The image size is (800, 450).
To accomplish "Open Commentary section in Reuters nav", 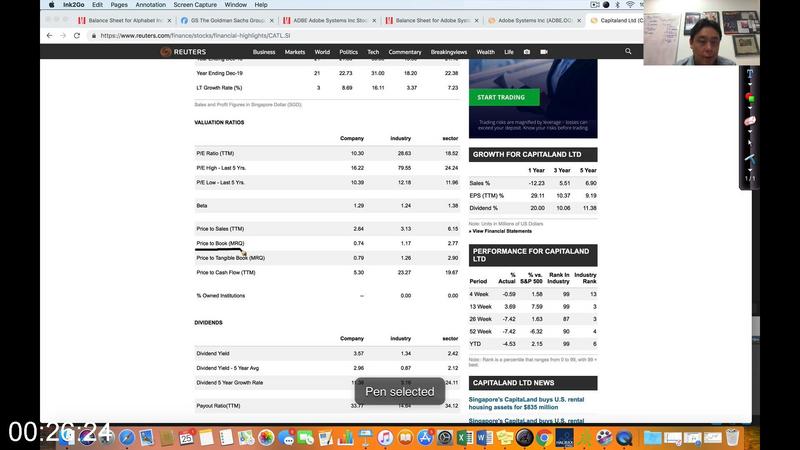I will [x=405, y=52].
